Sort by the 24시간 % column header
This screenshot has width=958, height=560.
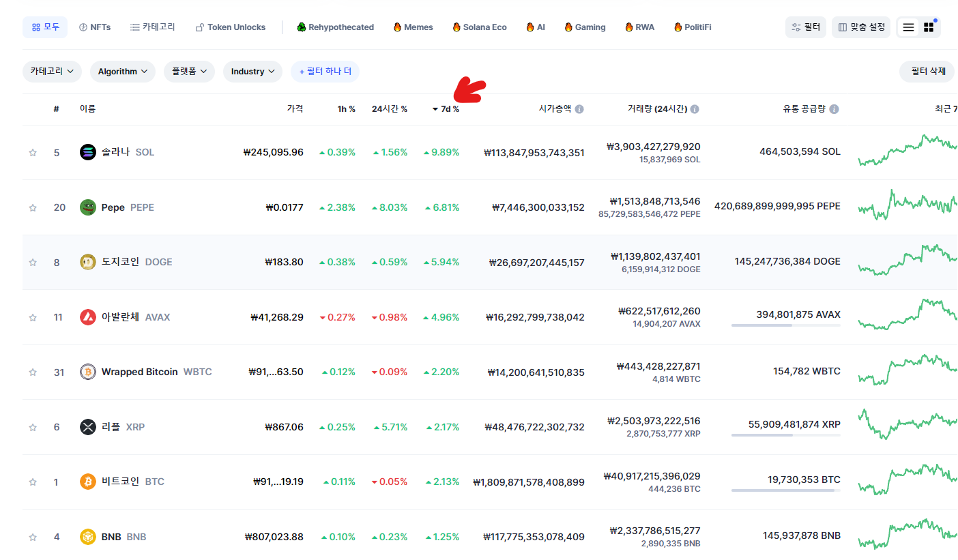390,109
